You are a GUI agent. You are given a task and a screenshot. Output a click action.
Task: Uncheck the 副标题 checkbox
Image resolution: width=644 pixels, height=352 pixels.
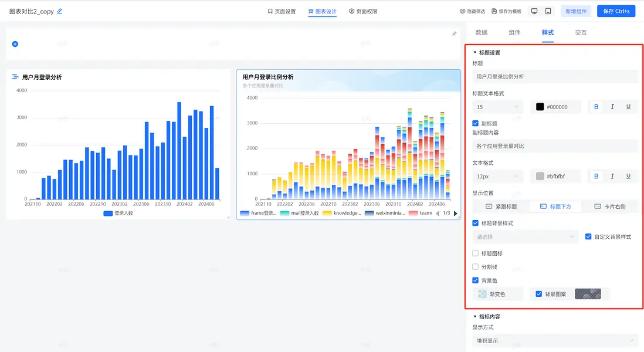coord(476,124)
